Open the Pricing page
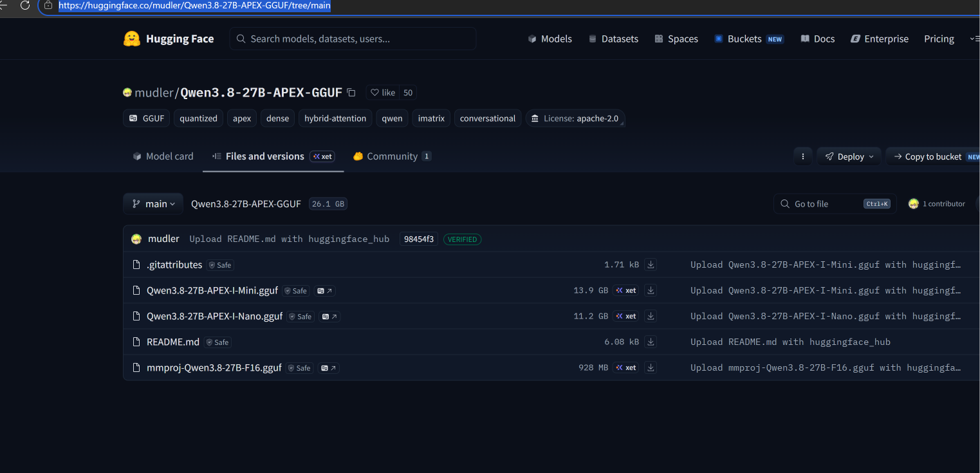This screenshot has width=980, height=473. click(939, 39)
